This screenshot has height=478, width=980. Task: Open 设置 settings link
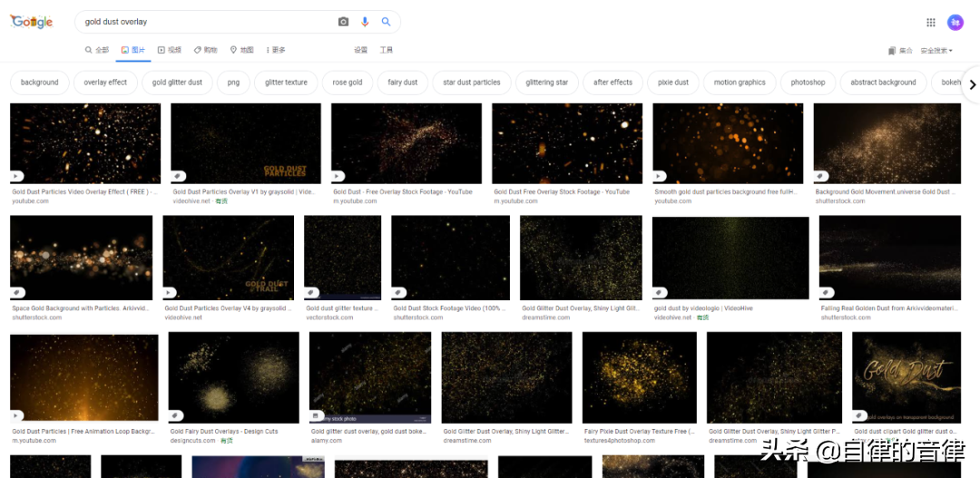(360, 50)
